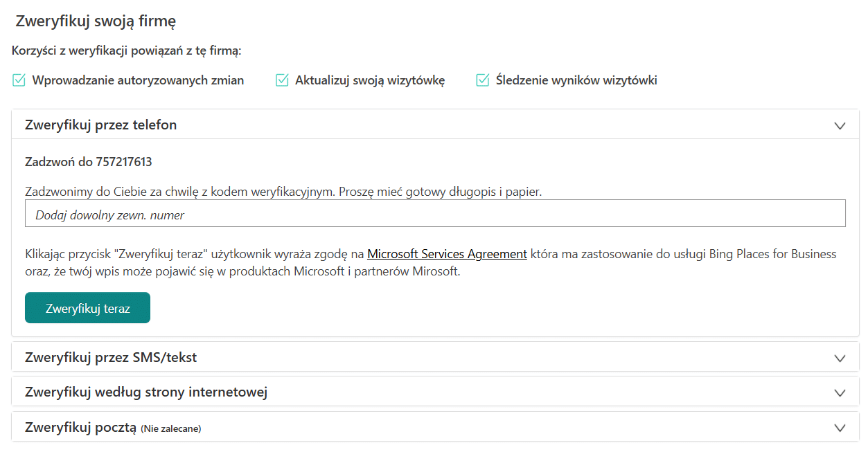Image resolution: width=868 pixels, height=454 pixels.
Task: Open the Zweryfikuj pocztą header title
Action: click(80, 427)
